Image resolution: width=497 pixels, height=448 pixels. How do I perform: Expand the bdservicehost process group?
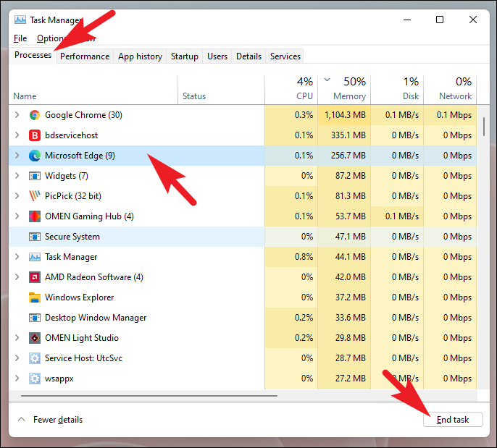(x=17, y=135)
